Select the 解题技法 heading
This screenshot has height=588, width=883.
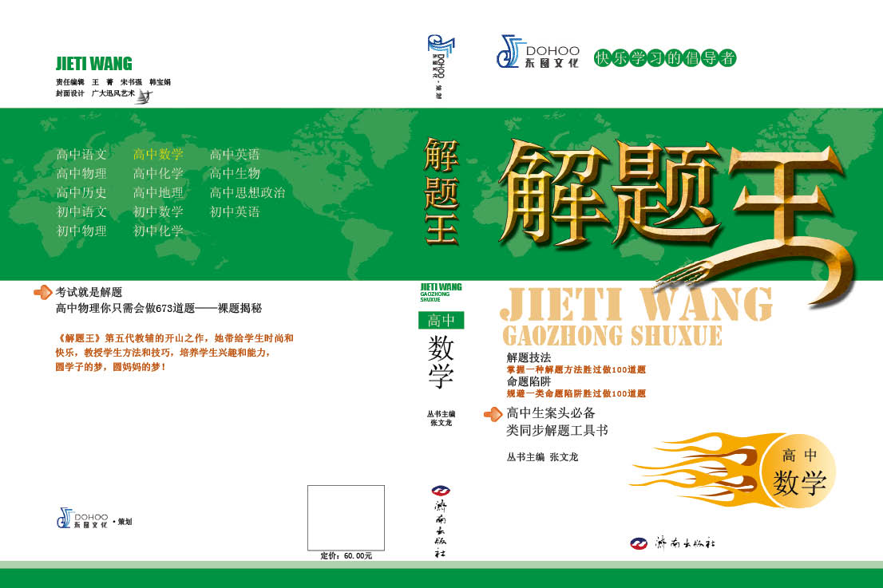click(x=529, y=357)
